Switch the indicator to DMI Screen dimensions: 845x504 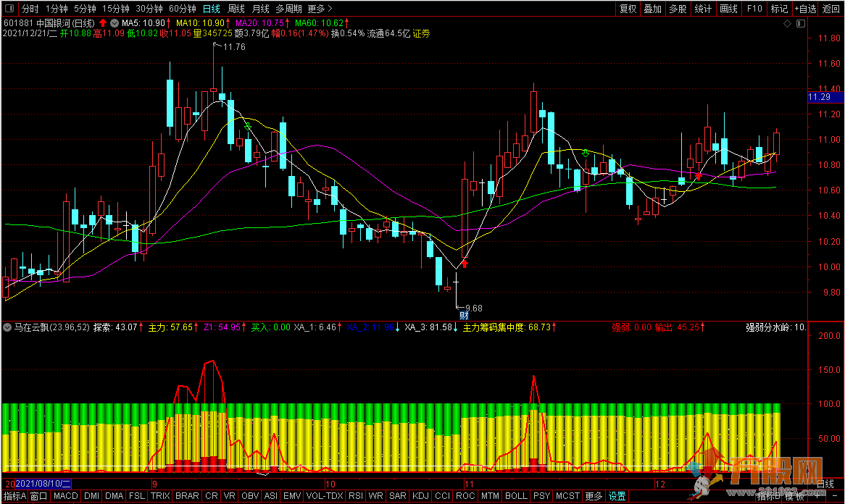pos(91,496)
